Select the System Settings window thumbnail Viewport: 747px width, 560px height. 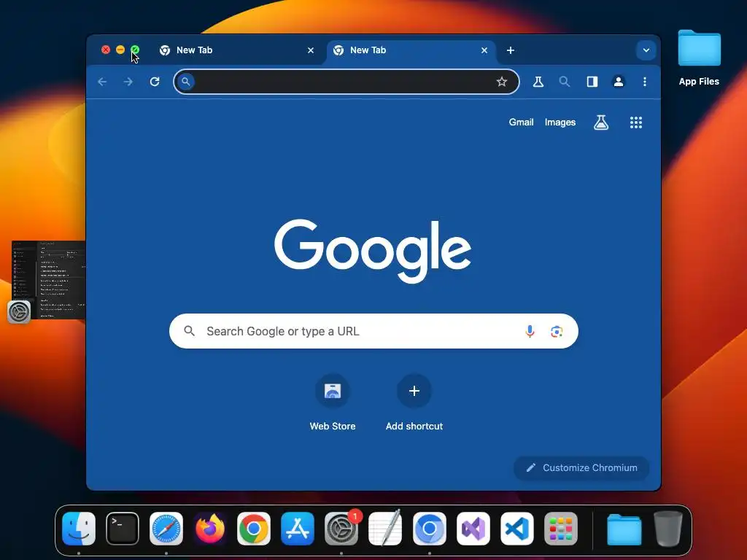49,280
